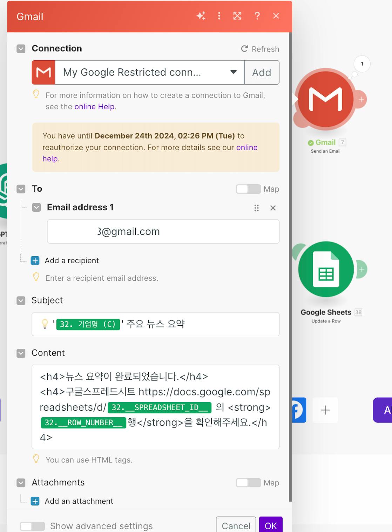Click the Subject input field
Image resolution: width=392 pixels, height=532 pixels.
pyautogui.click(x=155, y=324)
